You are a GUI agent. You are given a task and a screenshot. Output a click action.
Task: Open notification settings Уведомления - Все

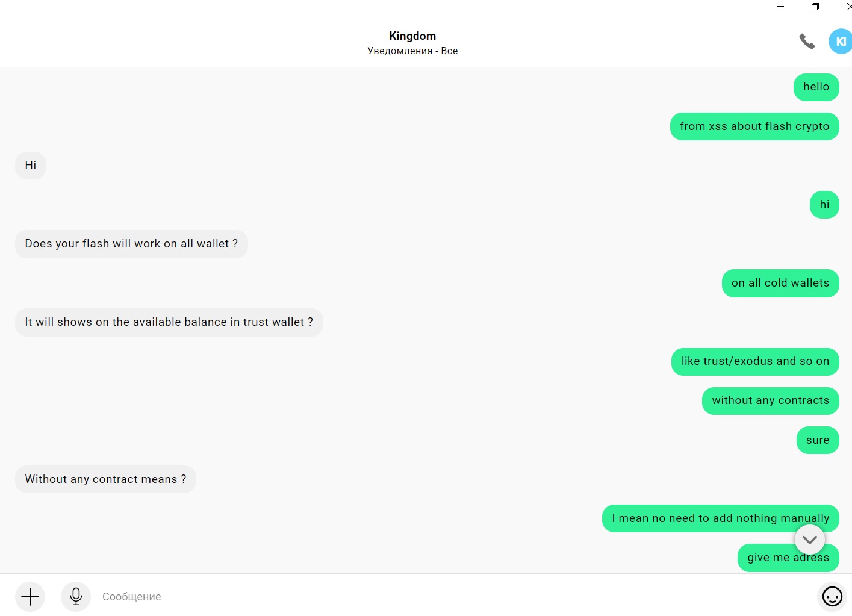412,51
